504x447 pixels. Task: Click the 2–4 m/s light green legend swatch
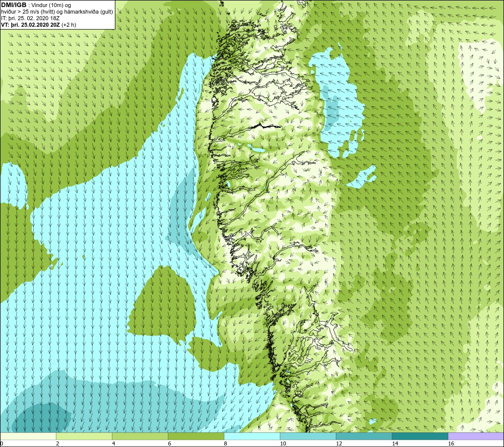point(84,436)
